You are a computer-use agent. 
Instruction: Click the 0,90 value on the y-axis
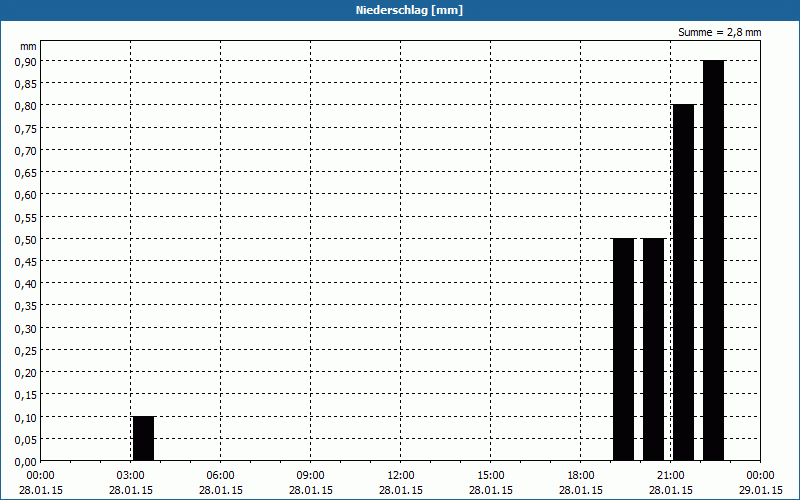pyautogui.click(x=25, y=61)
